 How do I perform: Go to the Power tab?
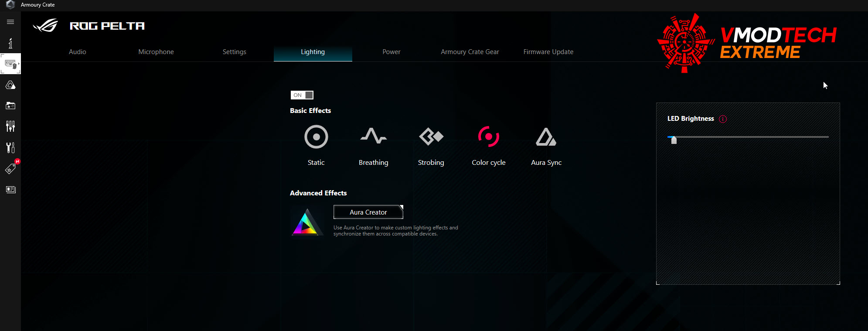[391, 52]
